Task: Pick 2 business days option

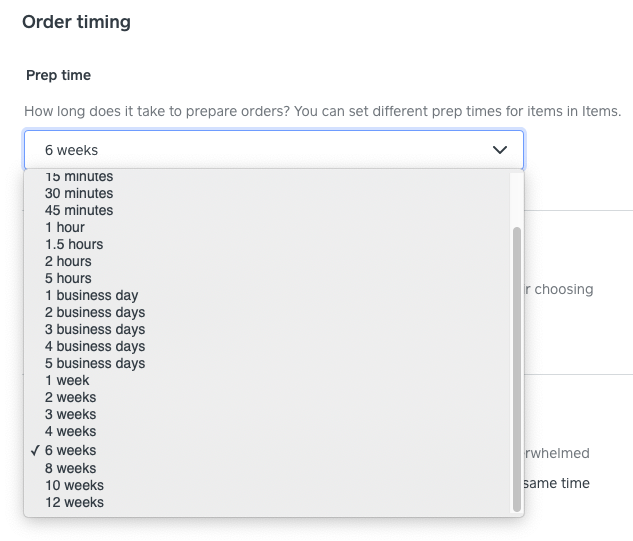Action: (x=95, y=312)
